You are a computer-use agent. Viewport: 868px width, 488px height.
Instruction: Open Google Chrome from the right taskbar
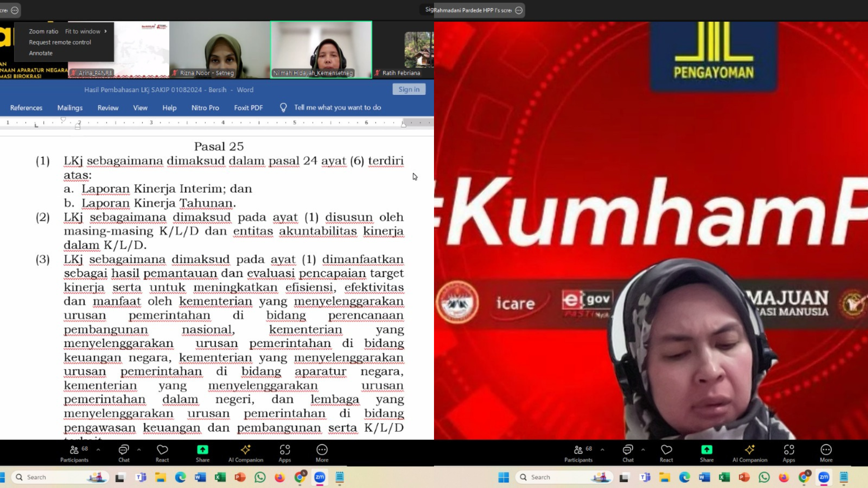point(804,477)
